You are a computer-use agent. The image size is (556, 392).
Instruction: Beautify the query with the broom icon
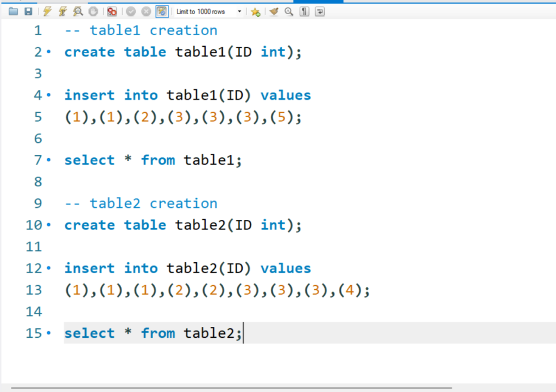pyautogui.click(x=274, y=12)
